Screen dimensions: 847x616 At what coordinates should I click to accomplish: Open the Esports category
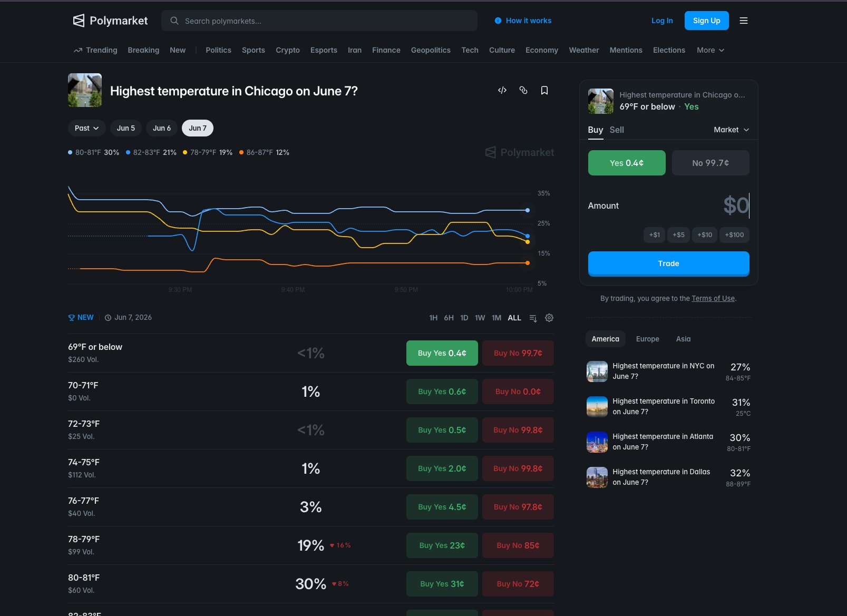coord(324,50)
